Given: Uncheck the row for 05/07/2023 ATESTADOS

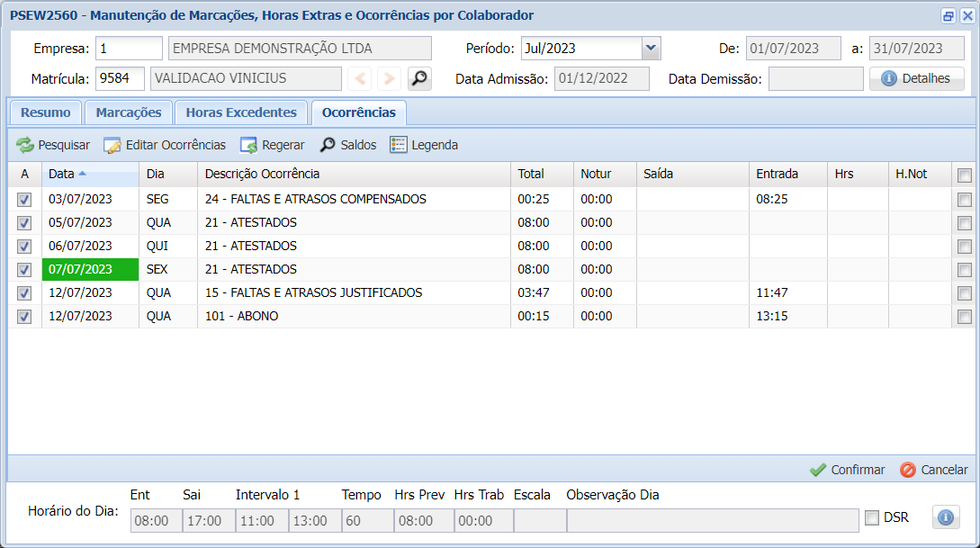Looking at the screenshot, I should pyautogui.click(x=23, y=222).
